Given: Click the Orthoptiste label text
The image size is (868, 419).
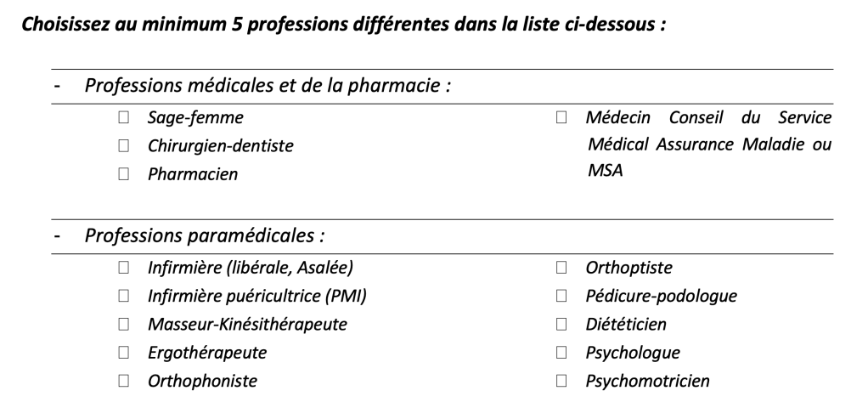Looking at the screenshot, I should tap(628, 269).
